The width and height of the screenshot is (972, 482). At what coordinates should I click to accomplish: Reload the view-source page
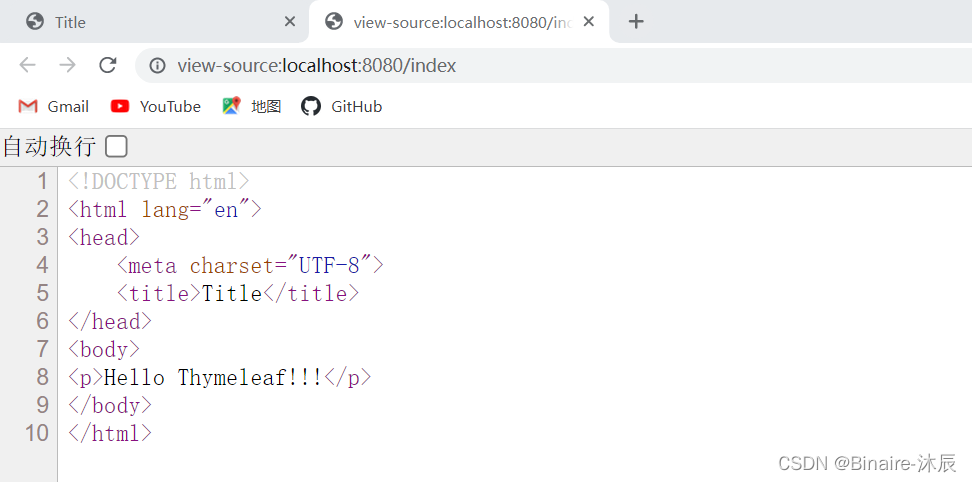pos(107,66)
